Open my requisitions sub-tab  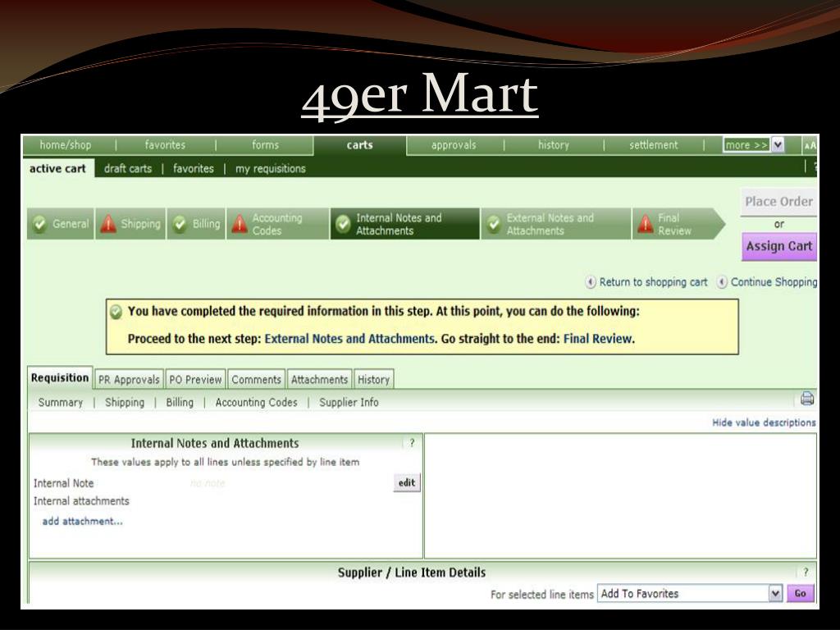tap(271, 169)
